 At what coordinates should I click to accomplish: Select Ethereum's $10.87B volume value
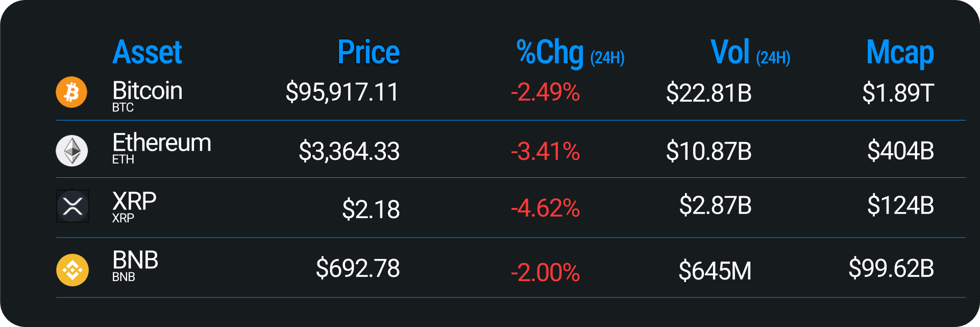point(708,152)
